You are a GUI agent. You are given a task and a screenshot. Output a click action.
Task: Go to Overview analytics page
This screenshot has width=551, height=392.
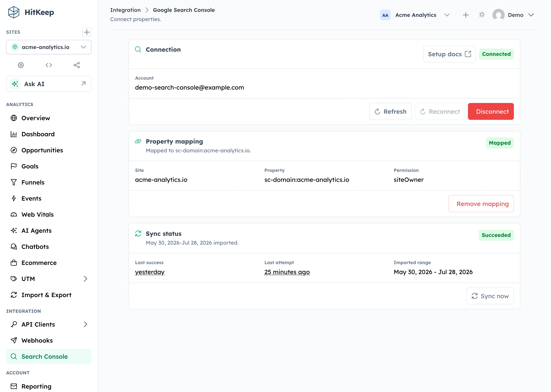coord(49,118)
